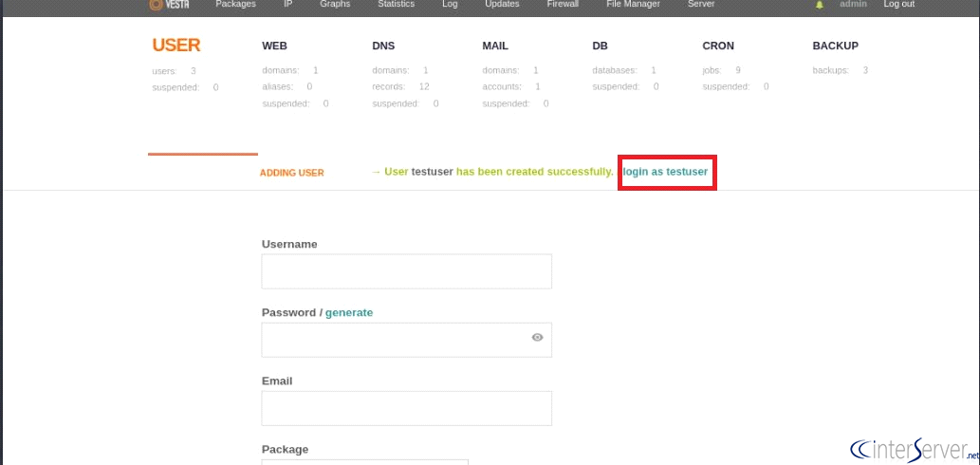Open the IP menu item

288,4
